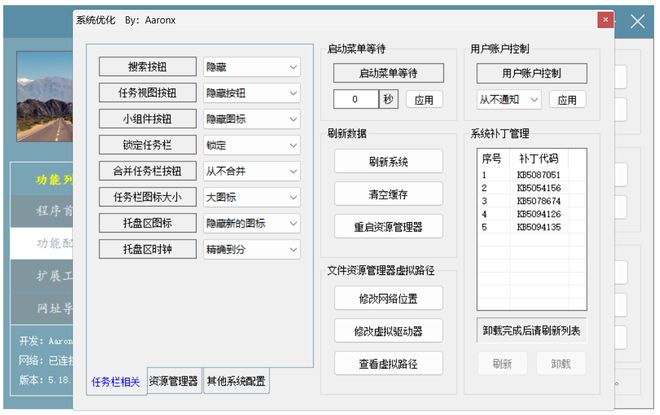Viewport: 660px width, 415px height.
Task: Open the 隐藏 dropdown for search button
Action: [252, 67]
